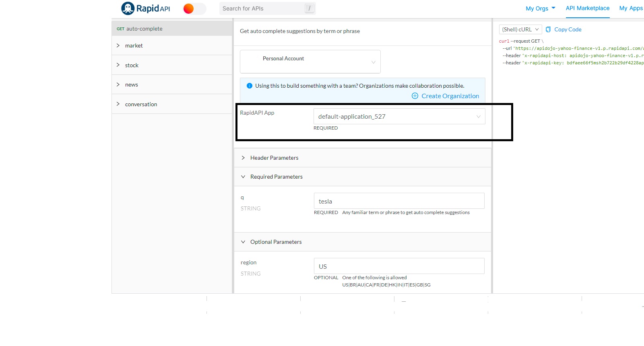
Task: Expand the stock endpoint group
Action: [172, 65]
